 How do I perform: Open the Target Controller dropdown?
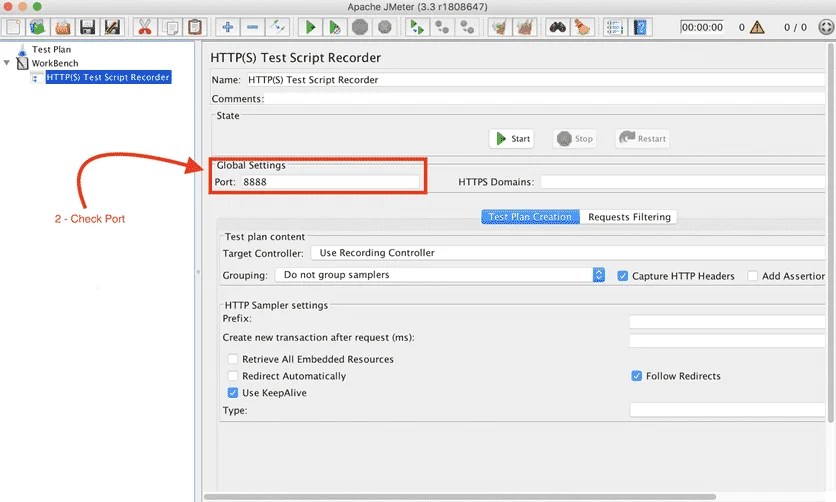(x=567, y=253)
